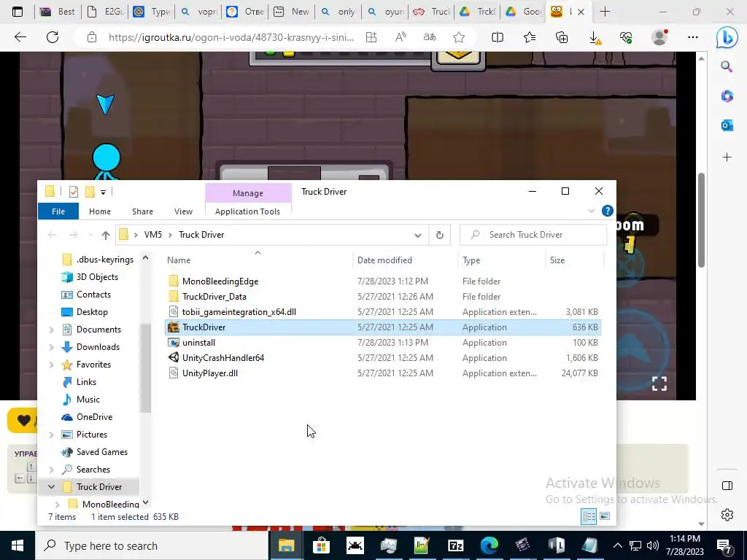The height and width of the screenshot is (560, 747).
Task: Open Quick Access Toolbar customize dropdown
Action: tap(103, 192)
